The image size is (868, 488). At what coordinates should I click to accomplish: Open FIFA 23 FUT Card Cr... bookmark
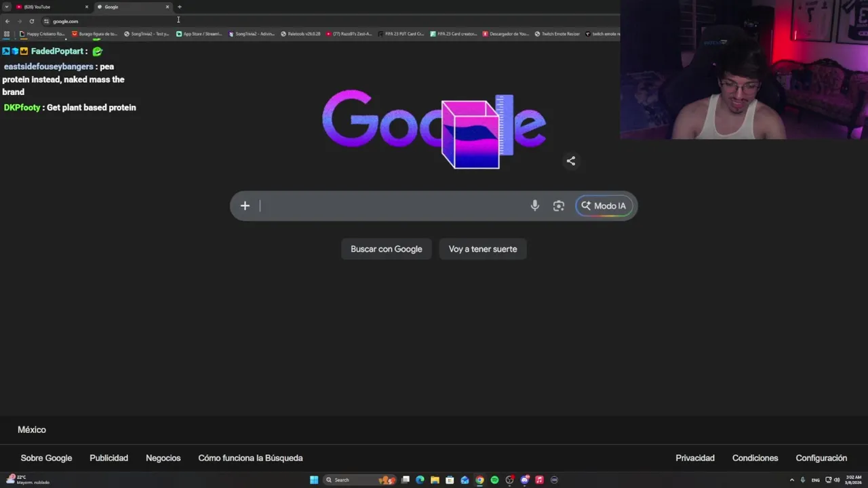point(401,34)
